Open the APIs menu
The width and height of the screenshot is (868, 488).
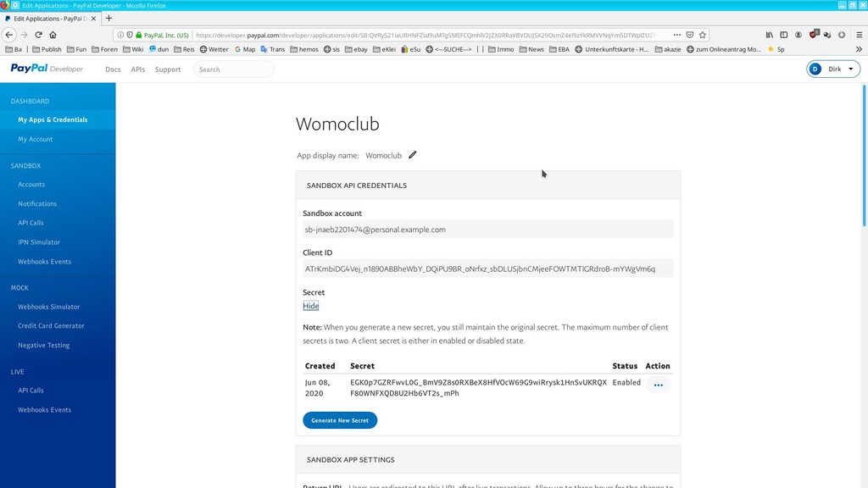[x=138, y=69]
